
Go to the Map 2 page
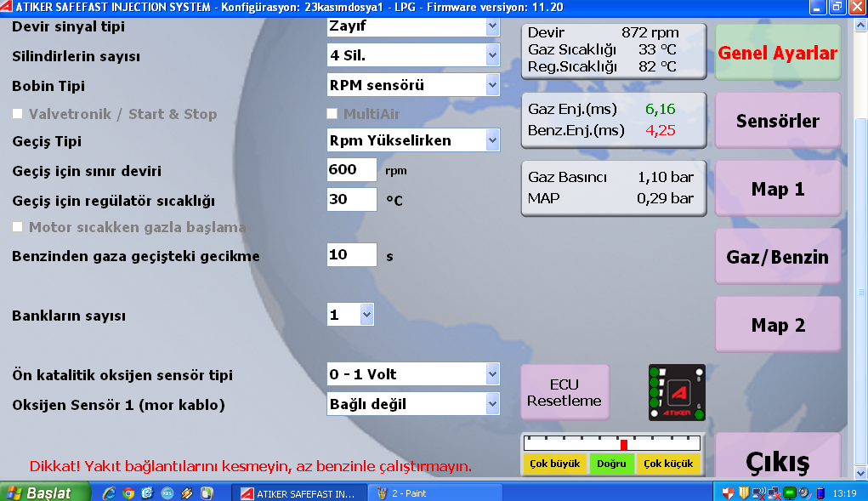coord(778,325)
